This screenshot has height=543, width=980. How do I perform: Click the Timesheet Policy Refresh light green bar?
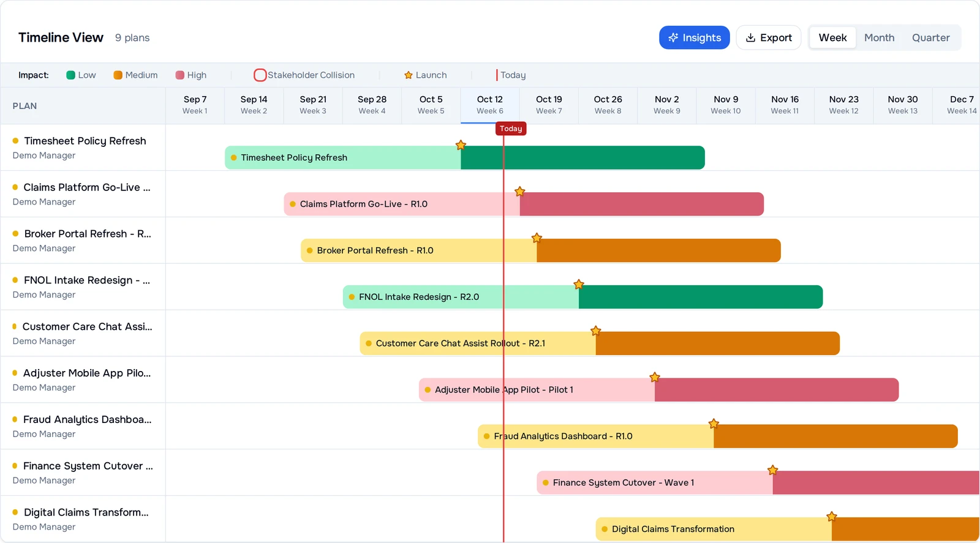coord(343,157)
